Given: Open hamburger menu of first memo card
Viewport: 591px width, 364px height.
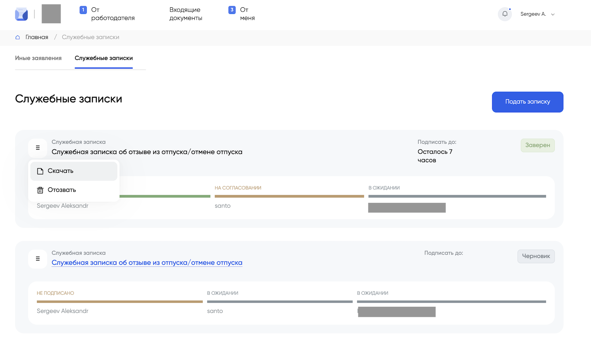Looking at the screenshot, I should [38, 148].
